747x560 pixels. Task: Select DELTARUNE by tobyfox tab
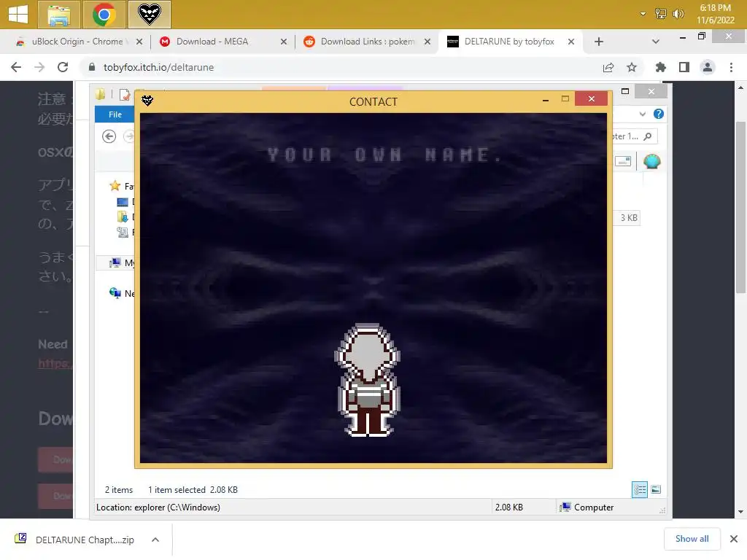point(509,42)
